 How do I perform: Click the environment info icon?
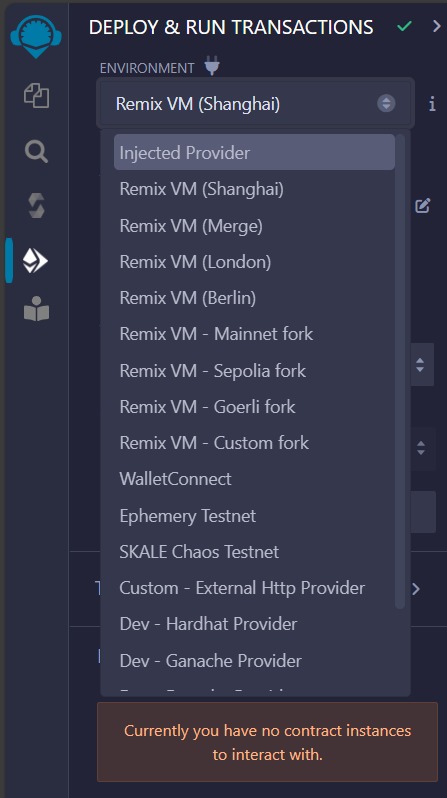pyautogui.click(x=432, y=104)
